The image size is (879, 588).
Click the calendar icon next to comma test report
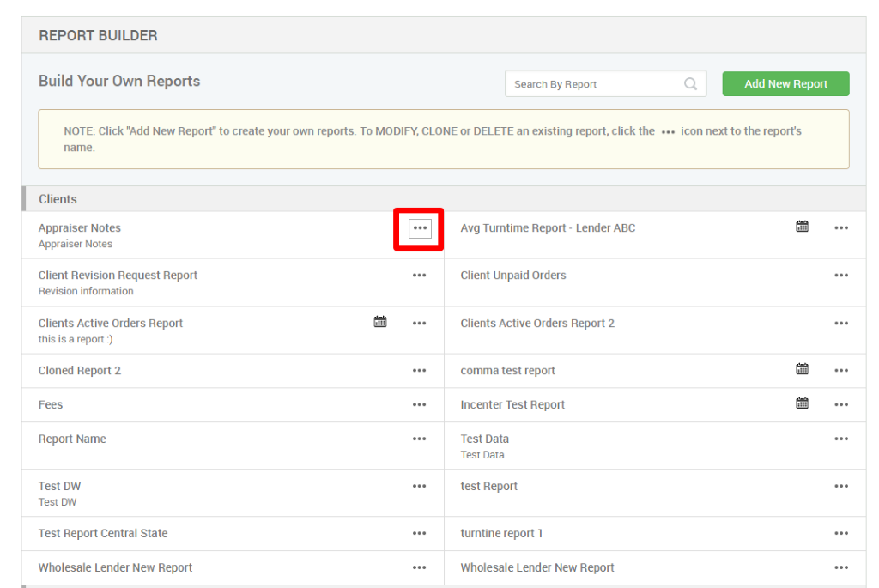pos(802,368)
